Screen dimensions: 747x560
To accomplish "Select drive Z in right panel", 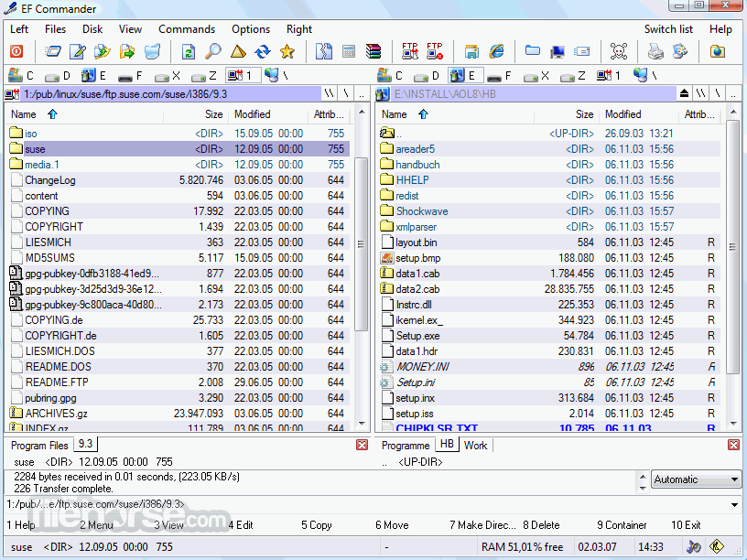I will point(573,76).
